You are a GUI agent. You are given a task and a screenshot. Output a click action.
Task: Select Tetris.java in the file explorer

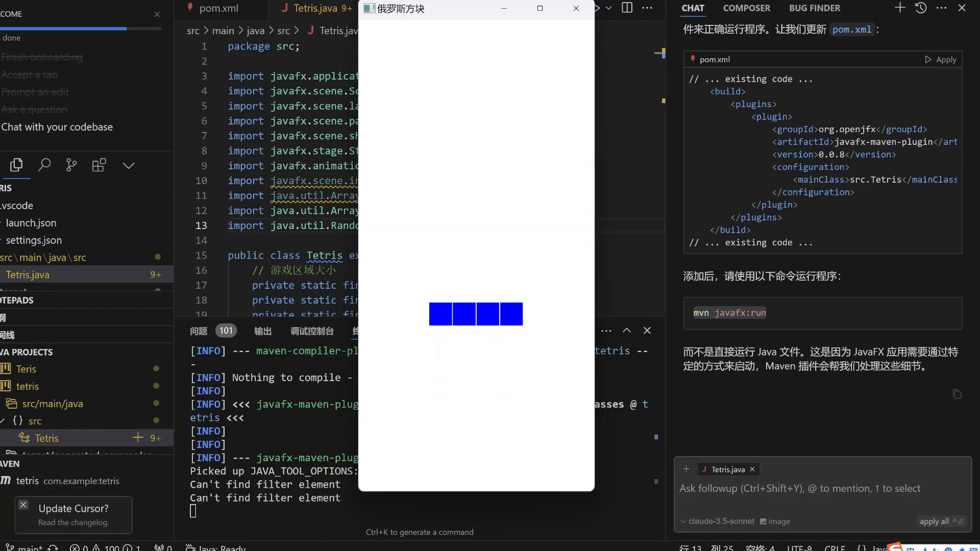point(28,275)
